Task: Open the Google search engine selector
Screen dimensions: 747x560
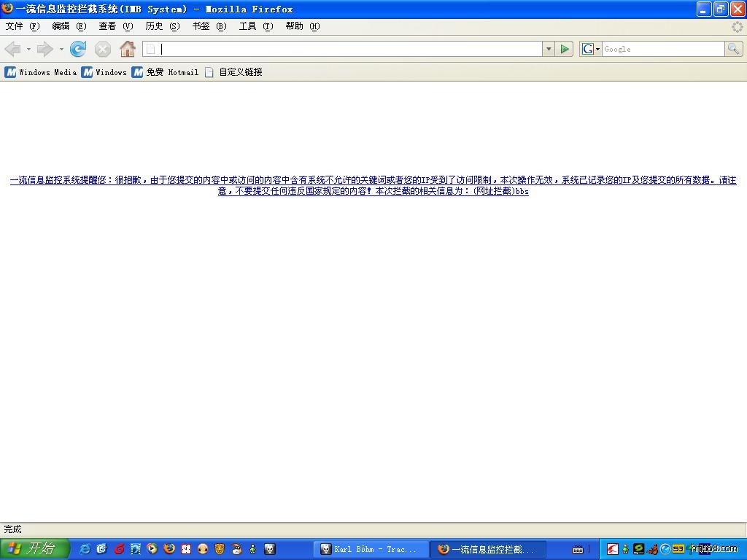Action: pos(590,49)
